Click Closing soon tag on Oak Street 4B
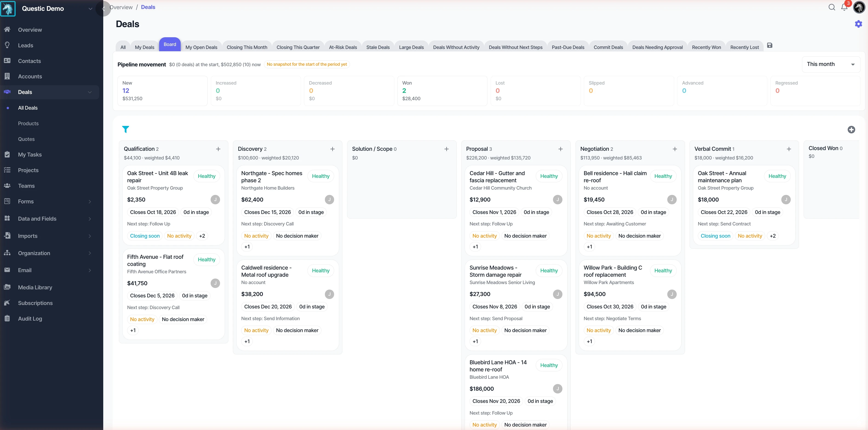Image resolution: width=868 pixels, height=430 pixels. tap(145, 236)
